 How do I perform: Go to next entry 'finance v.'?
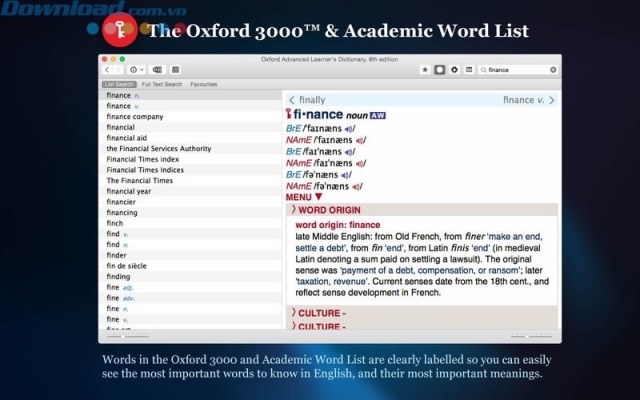pos(523,100)
